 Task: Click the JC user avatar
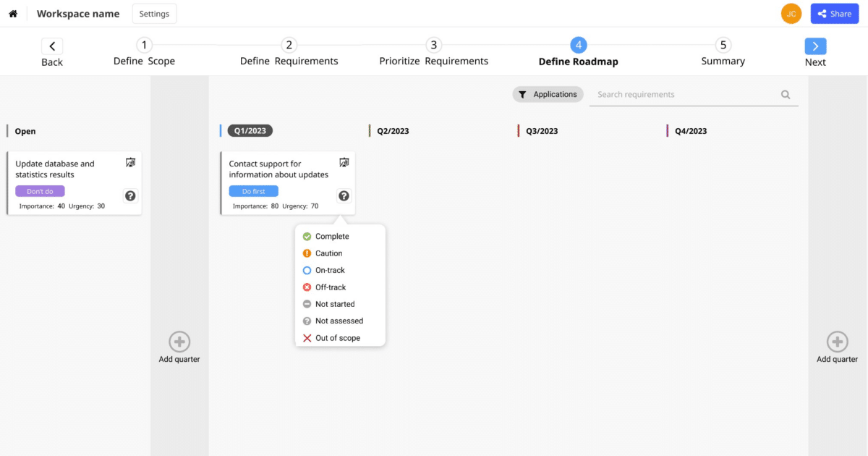click(x=791, y=14)
